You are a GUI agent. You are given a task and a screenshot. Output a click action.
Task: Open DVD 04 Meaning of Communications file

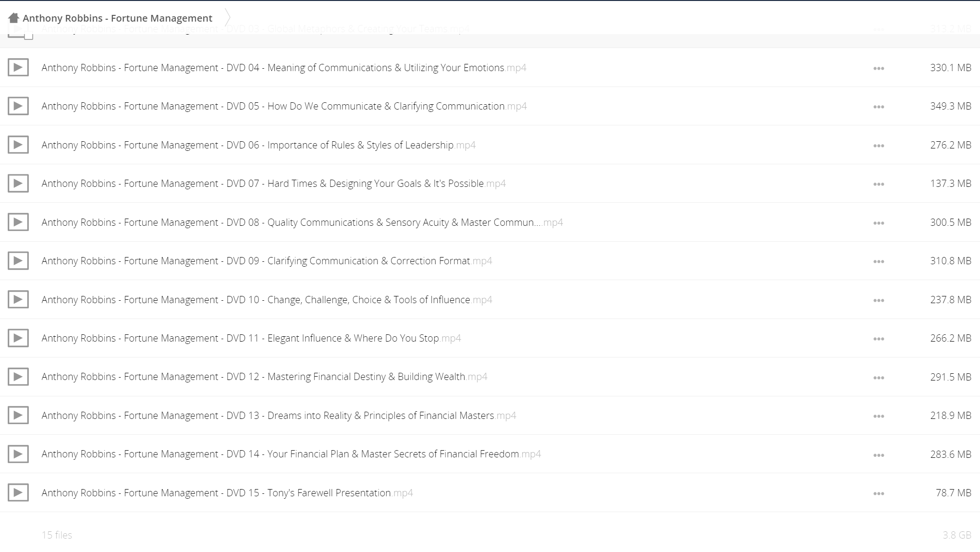click(x=284, y=68)
